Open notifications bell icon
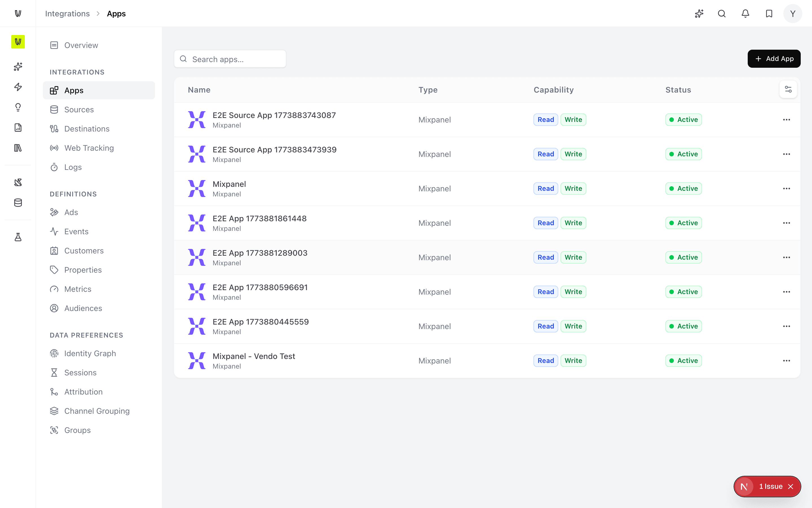Viewport: 812px width, 508px height. tap(745, 14)
